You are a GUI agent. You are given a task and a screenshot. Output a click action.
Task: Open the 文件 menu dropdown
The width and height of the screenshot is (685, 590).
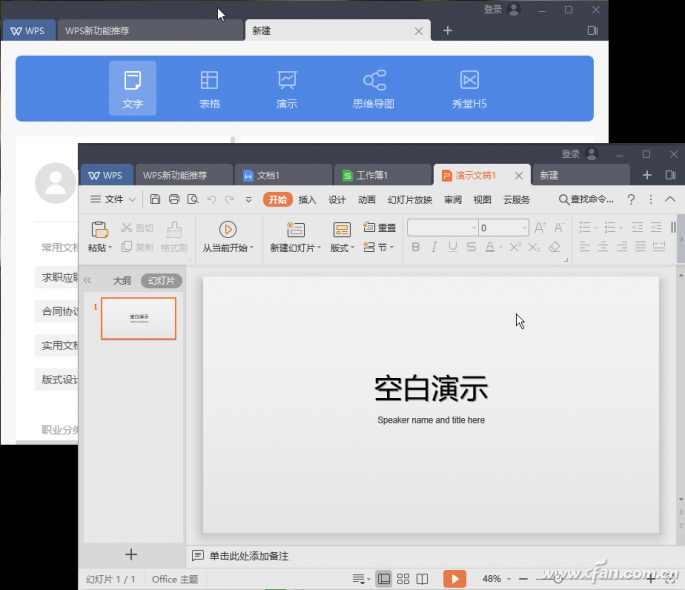point(113,200)
